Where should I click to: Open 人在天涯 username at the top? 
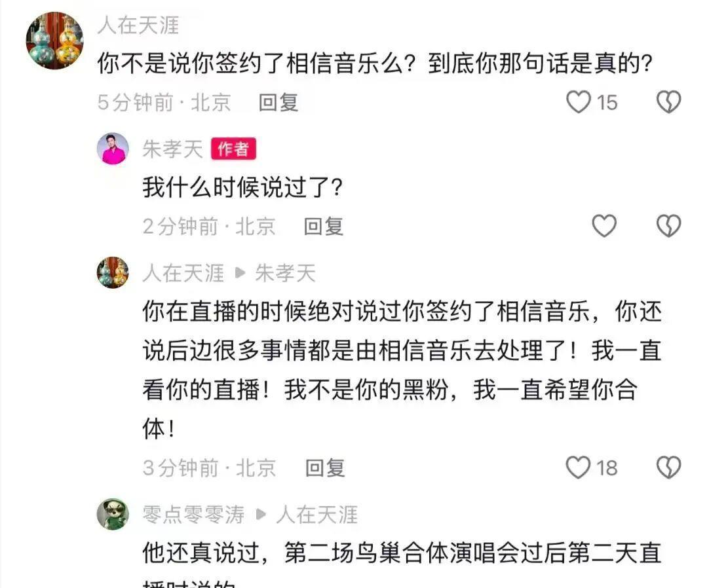point(138,26)
